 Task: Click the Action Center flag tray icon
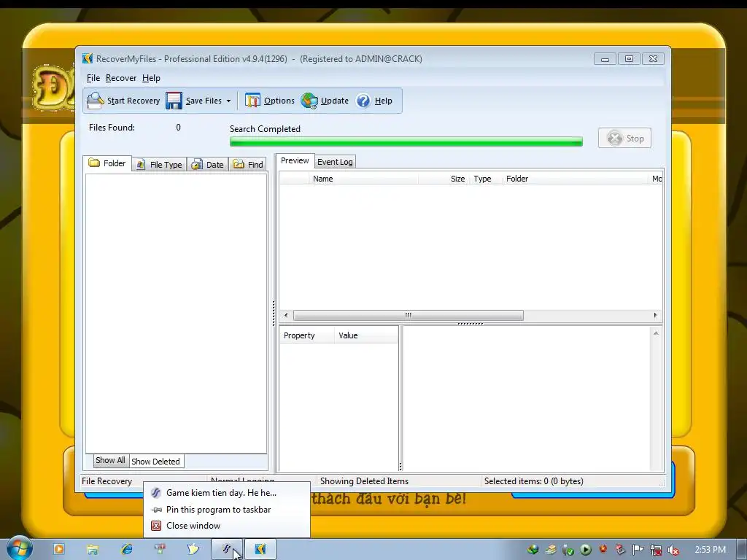click(x=638, y=550)
